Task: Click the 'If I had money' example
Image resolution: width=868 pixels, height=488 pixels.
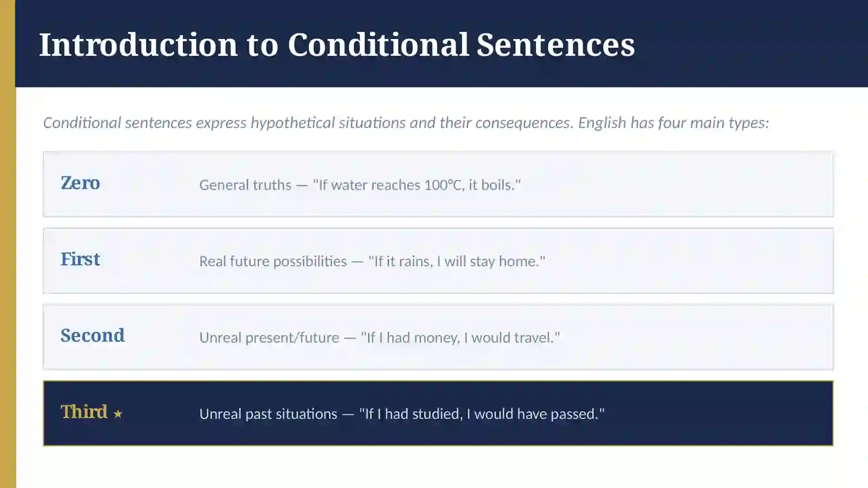Action: click(461, 338)
